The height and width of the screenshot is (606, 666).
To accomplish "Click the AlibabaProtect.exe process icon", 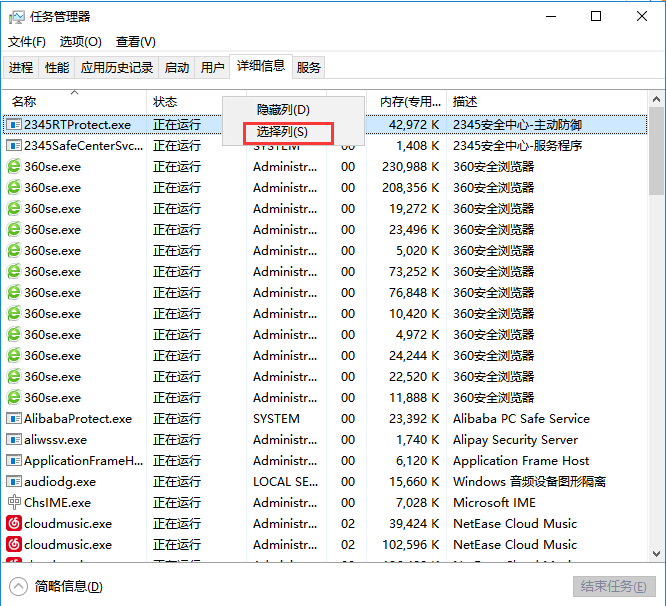I will pyautogui.click(x=14, y=419).
